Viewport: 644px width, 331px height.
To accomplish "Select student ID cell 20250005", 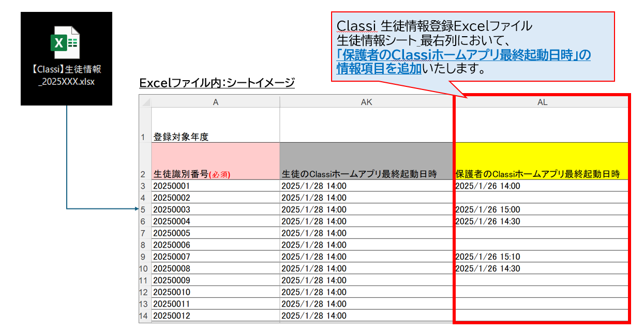I will point(215,233).
